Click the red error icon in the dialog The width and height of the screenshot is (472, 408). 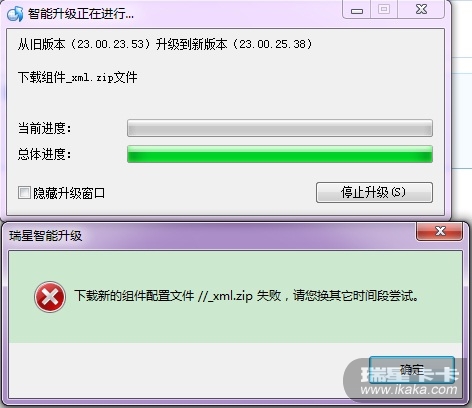[50, 297]
